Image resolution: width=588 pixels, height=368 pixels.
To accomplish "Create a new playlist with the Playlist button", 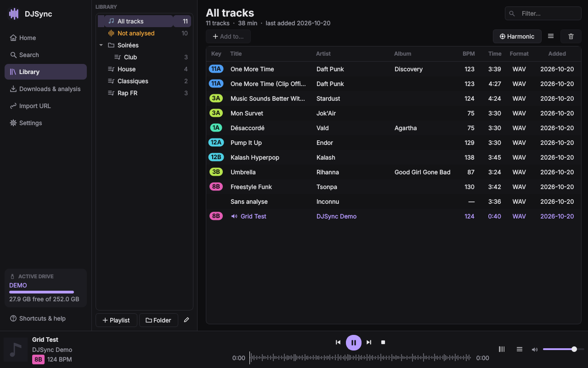I will point(116,320).
